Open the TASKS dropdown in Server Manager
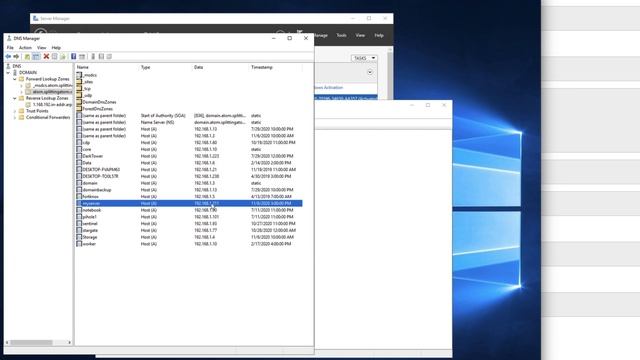This screenshot has width=640, height=360. point(364,58)
